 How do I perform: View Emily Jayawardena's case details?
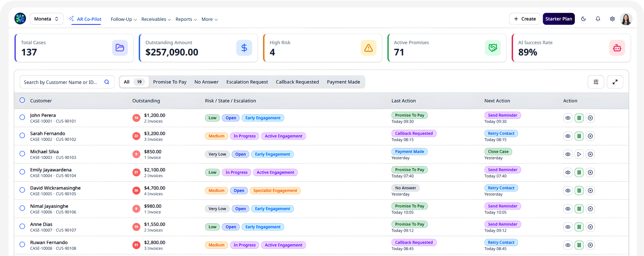click(568, 172)
